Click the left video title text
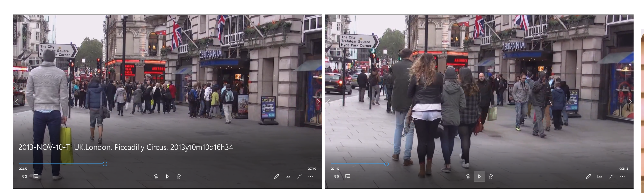The width and height of the screenshot is (644, 193). click(x=126, y=147)
